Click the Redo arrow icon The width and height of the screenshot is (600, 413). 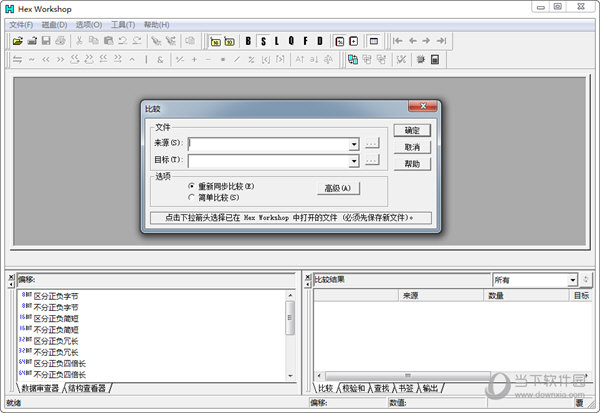(137, 41)
